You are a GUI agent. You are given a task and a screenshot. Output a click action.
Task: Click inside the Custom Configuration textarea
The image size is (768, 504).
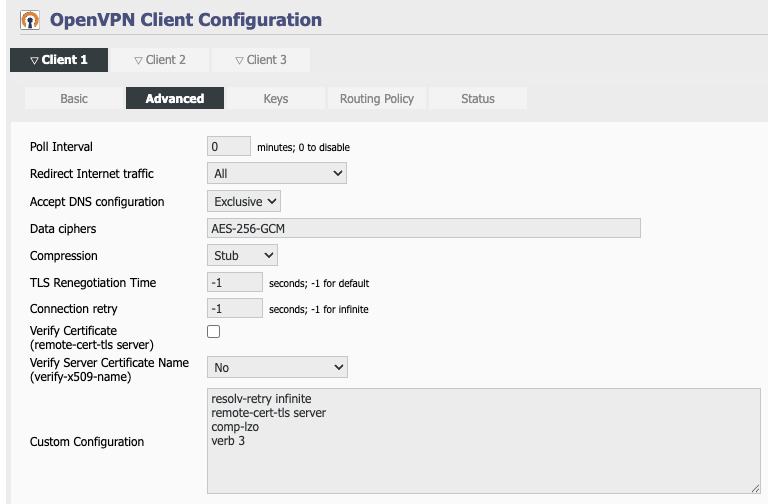click(483, 441)
